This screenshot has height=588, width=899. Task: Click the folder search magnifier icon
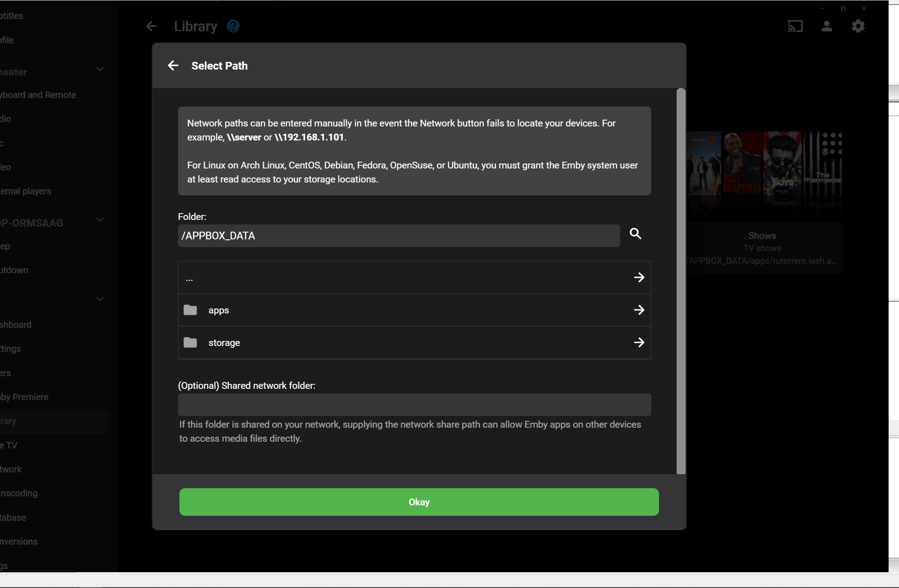pyautogui.click(x=635, y=233)
